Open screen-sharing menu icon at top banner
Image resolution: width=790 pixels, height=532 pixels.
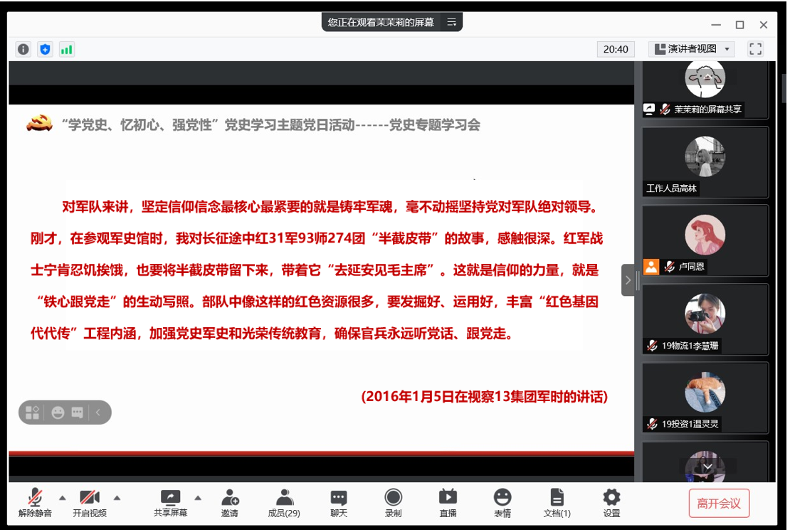click(x=452, y=22)
